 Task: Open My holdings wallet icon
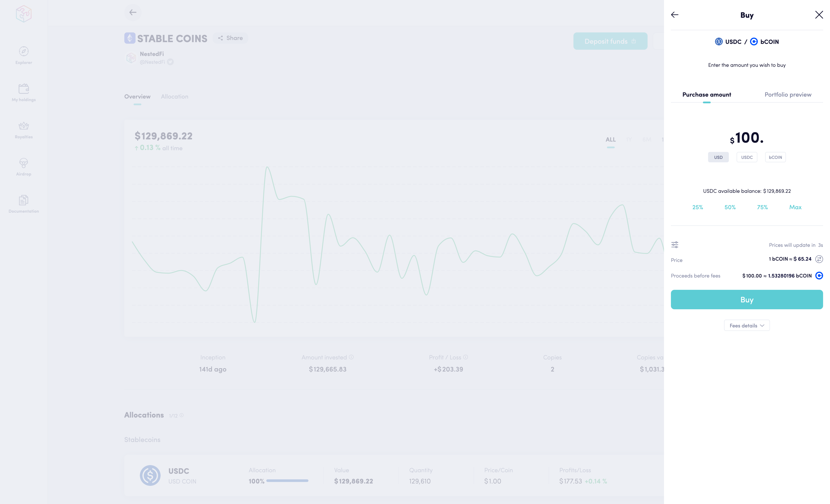click(x=24, y=89)
